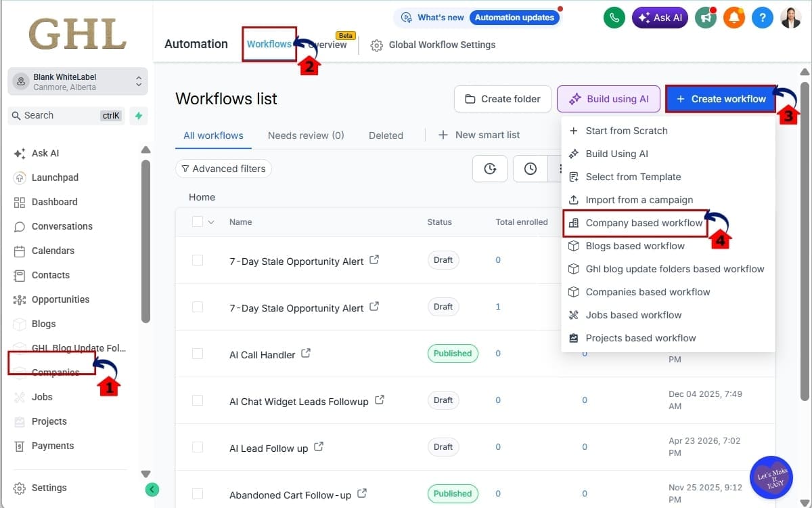This screenshot has height=508, width=812.
Task: Click the Dashboard grid icon
Action: (x=20, y=202)
